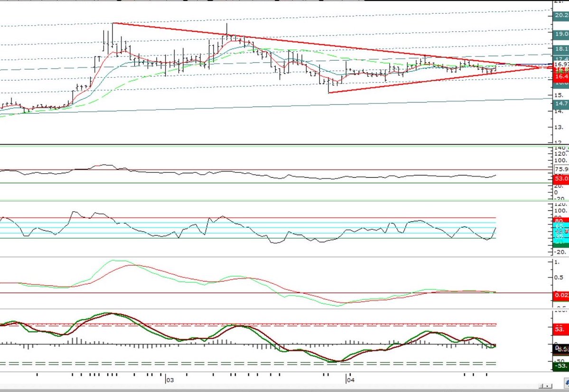Image resolution: width=569 pixels, height=392 pixels.
Task: Click the 53.0 value tag beside RSI pane
Action: pyautogui.click(x=560, y=179)
